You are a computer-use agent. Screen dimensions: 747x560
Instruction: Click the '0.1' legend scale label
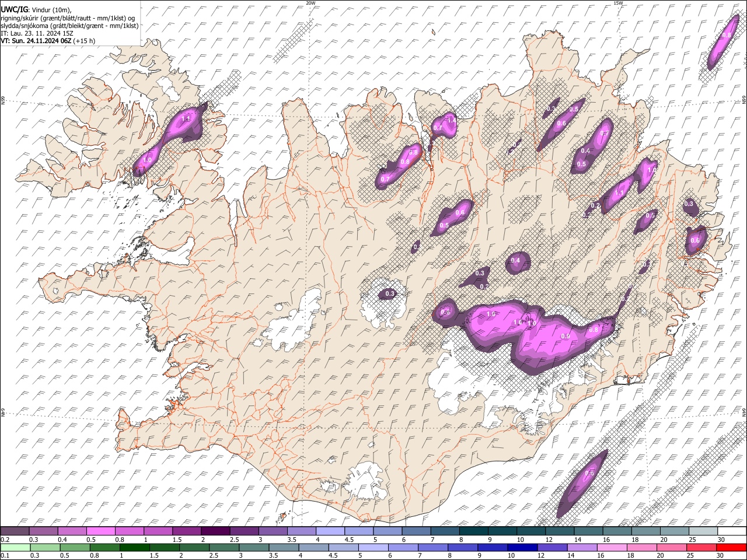click(5, 555)
